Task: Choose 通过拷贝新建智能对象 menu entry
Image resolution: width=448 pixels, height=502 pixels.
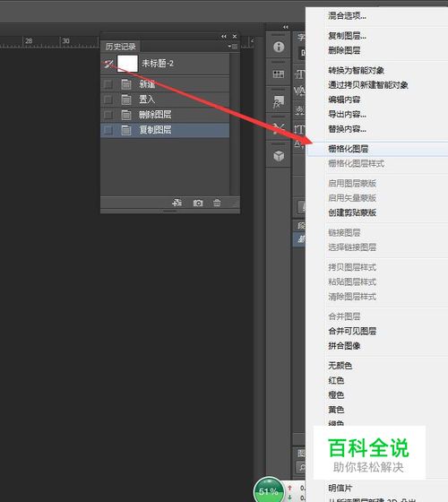Action: [x=368, y=85]
